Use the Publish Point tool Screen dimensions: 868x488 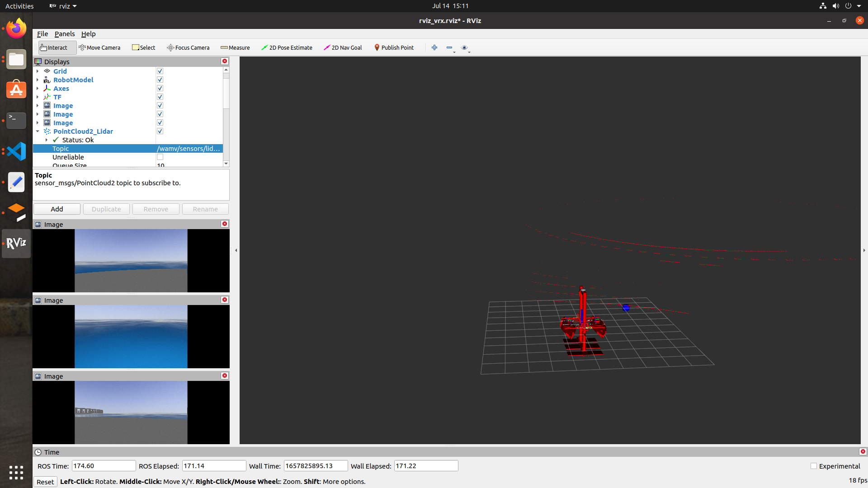394,47
